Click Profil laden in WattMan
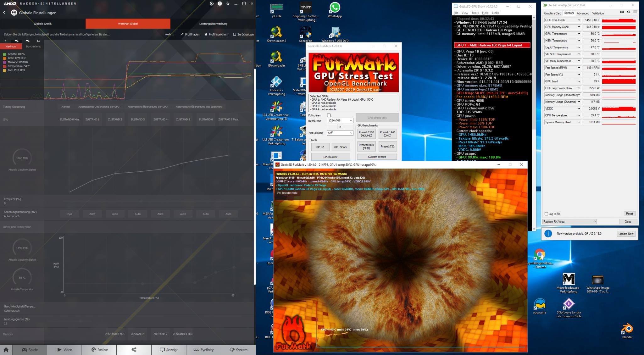The height and width of the screenshot is (355, 644). click(x=190, y=34)
